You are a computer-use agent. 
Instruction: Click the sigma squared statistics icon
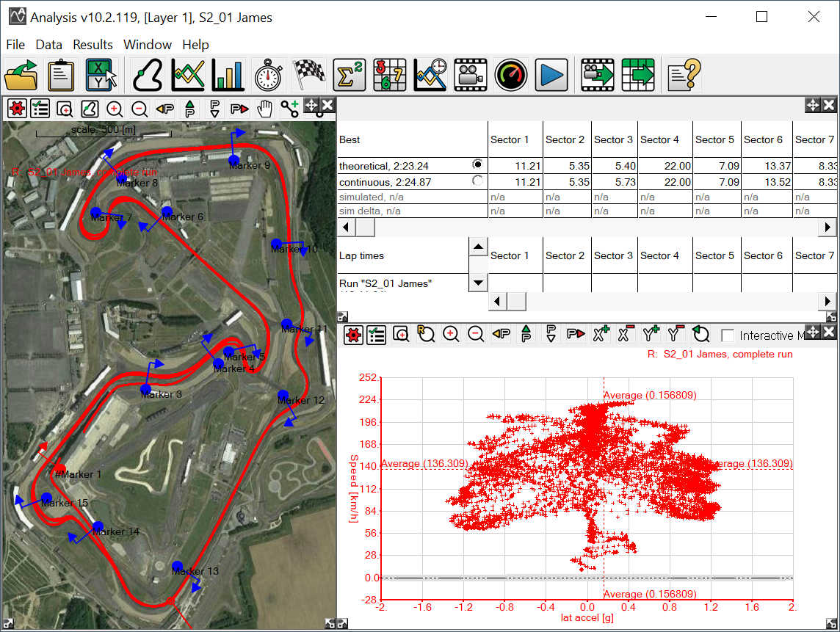point(349,75)
